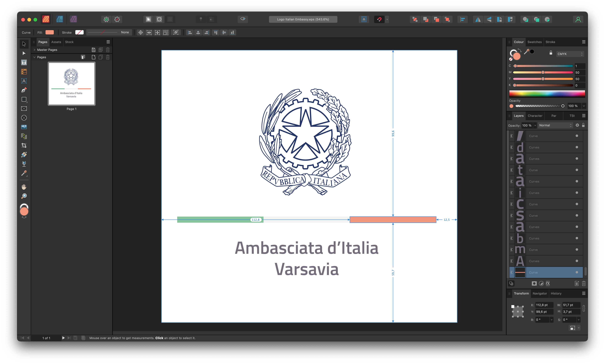Select the Node tool
This screenshot has width=605, height=364.
[x=24, y=53]
